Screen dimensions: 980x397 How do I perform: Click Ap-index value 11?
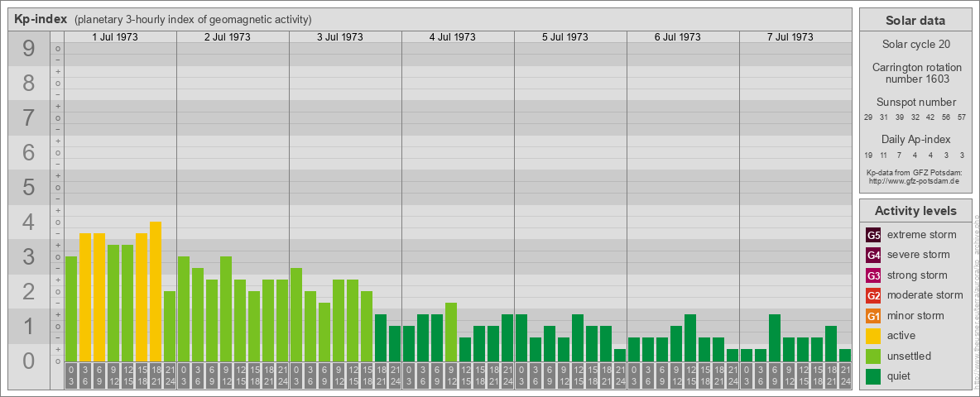pos(884,155)
